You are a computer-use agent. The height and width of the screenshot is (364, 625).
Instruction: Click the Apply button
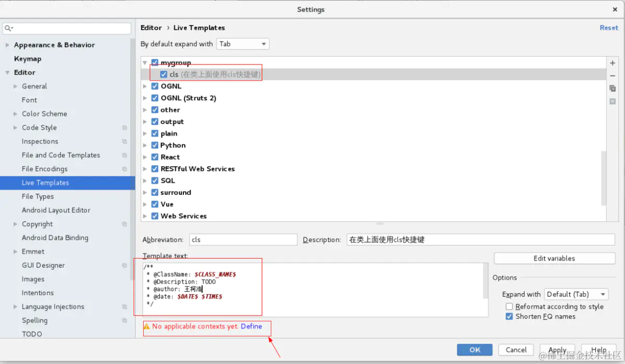click(x=557, y=350)
